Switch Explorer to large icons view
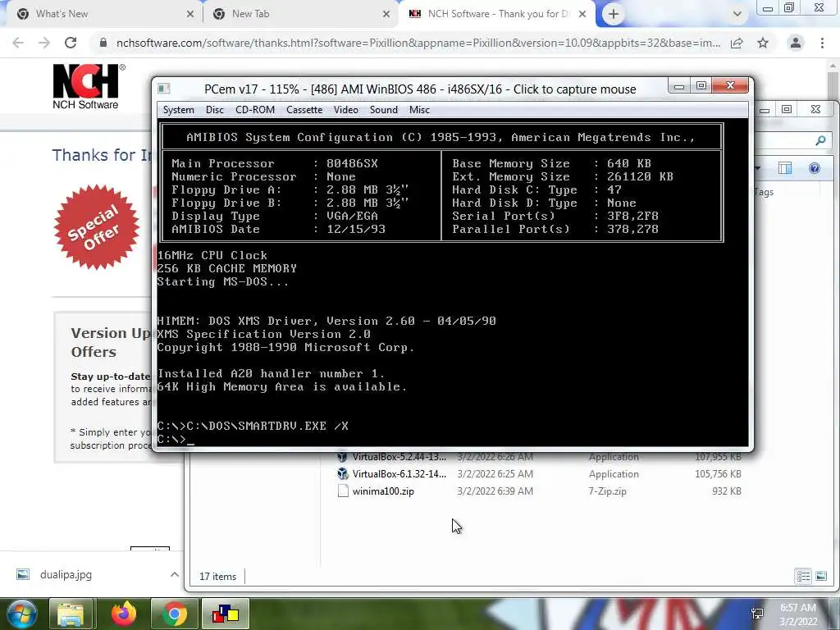Screen dimensions: 840x630 coord(820,577)
